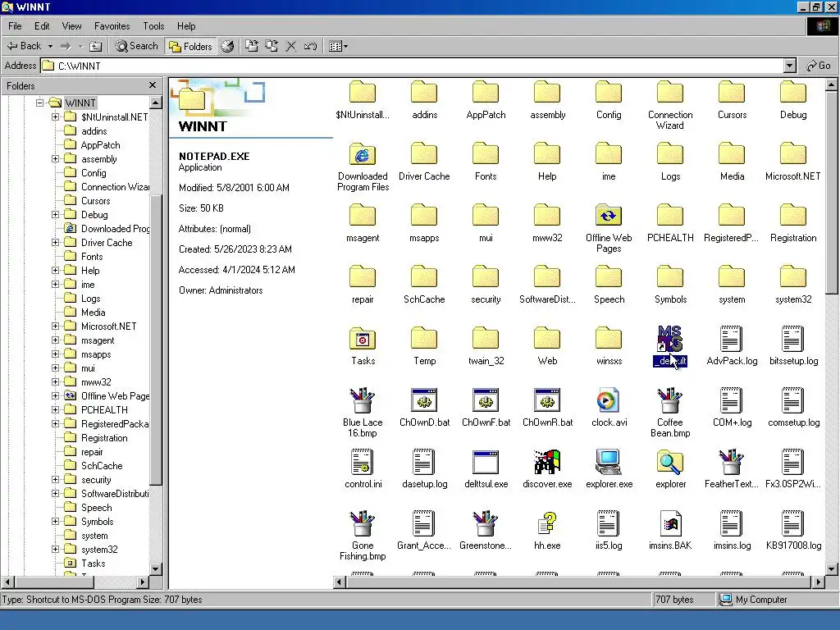Click the Undo toolbar icon
The width and height of the screenshot is (840, 630).
pyautogui.click(x=310, y=46)
